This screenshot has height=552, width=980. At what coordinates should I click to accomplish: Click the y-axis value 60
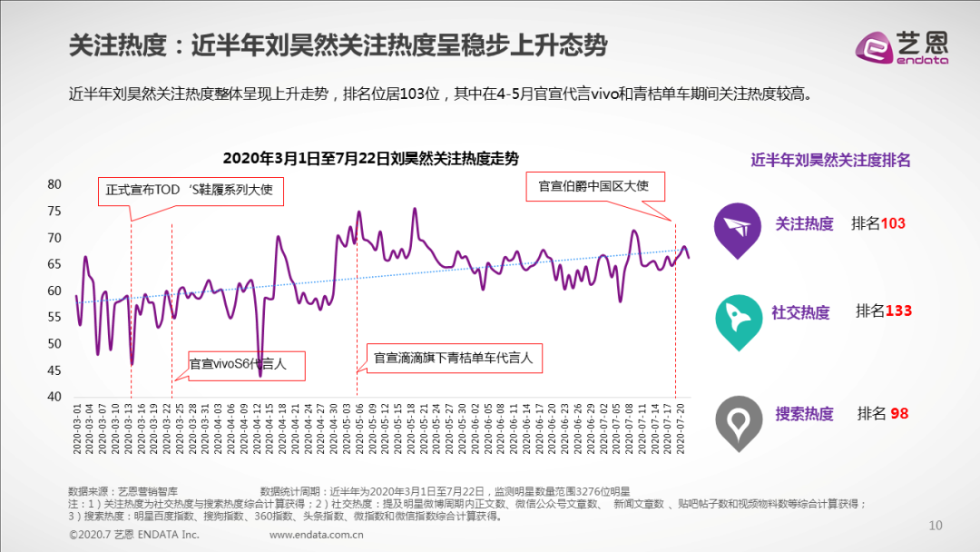pos(54,291)
